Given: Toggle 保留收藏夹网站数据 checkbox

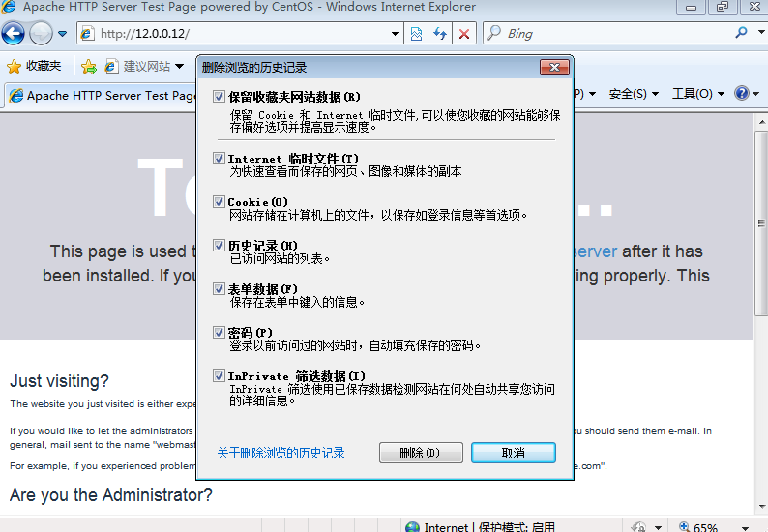Looking at the screenshot, I should [x=219, y=96].
